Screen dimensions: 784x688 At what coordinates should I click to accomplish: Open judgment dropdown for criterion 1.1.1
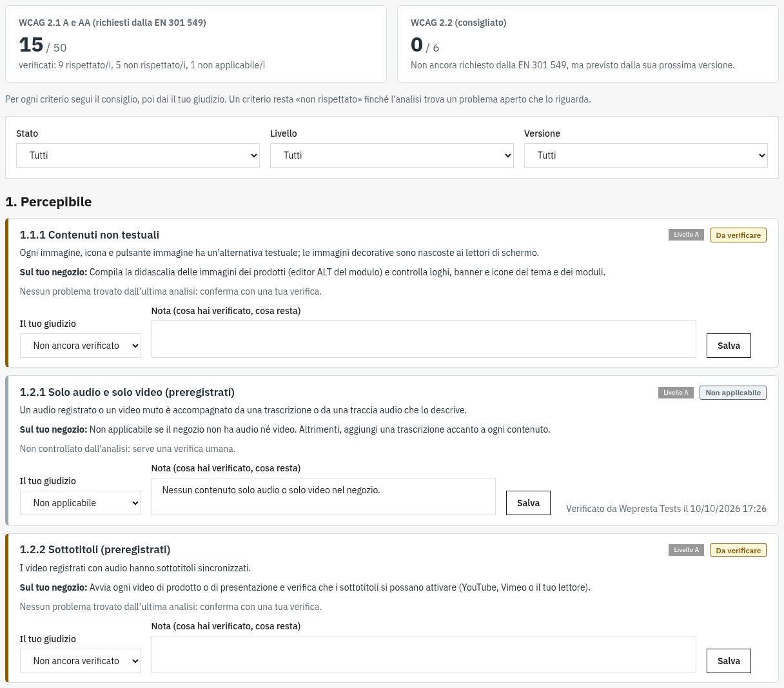click(x=80, y=346)
